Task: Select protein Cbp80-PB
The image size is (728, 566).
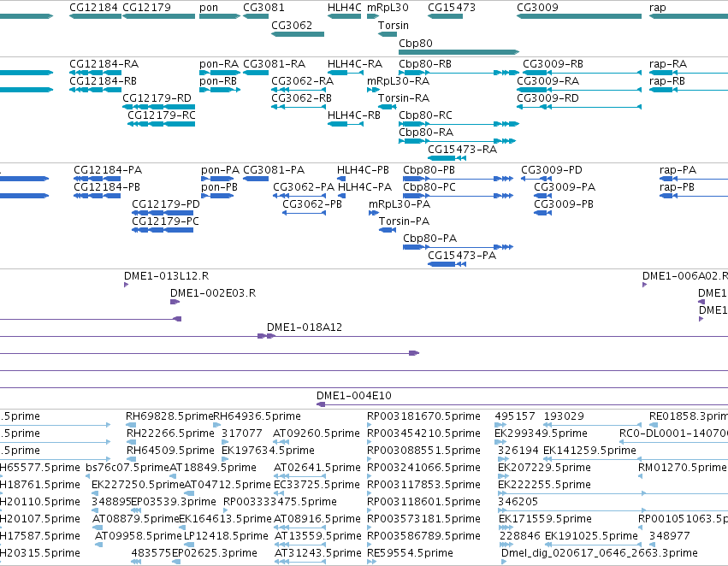Action: [429, 170]
